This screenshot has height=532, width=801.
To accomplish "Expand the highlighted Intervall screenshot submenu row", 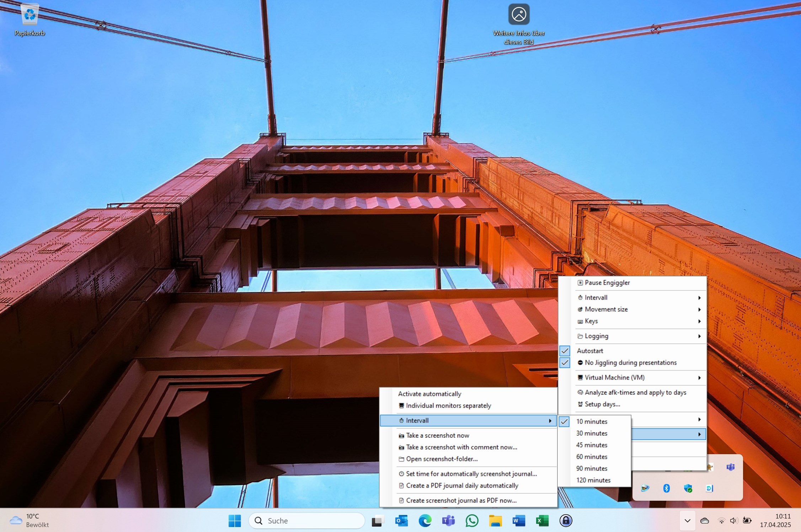I will [x=468, y=420].
